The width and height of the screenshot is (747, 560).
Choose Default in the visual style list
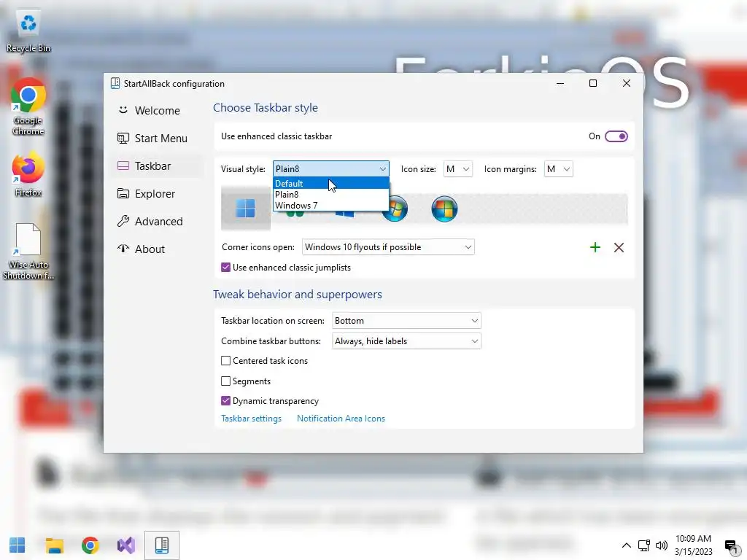point(331,183)
